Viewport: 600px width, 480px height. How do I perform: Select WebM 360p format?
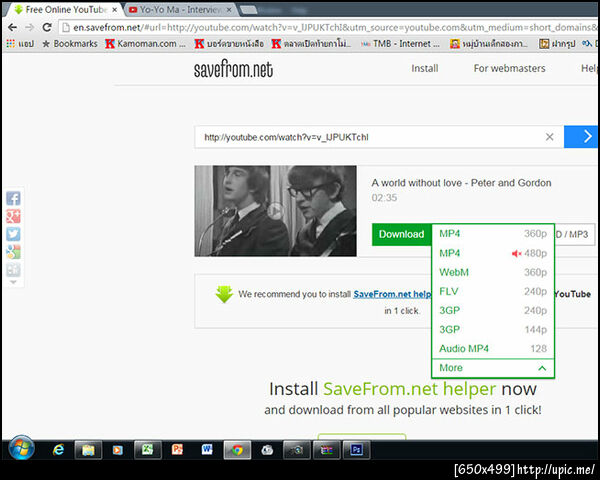coord(493,272)
